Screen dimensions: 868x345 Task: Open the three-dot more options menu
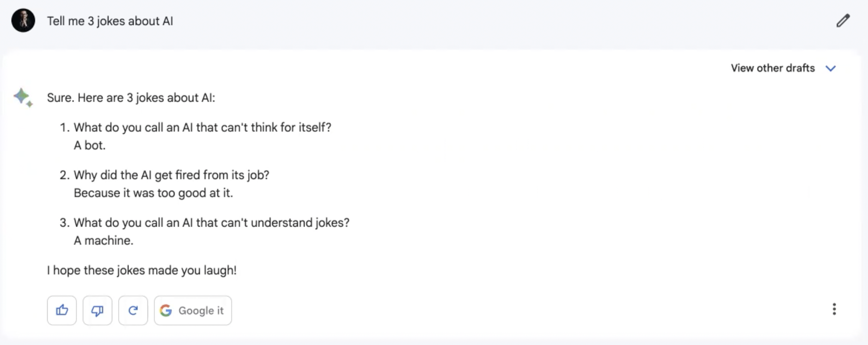pos(834,309)
